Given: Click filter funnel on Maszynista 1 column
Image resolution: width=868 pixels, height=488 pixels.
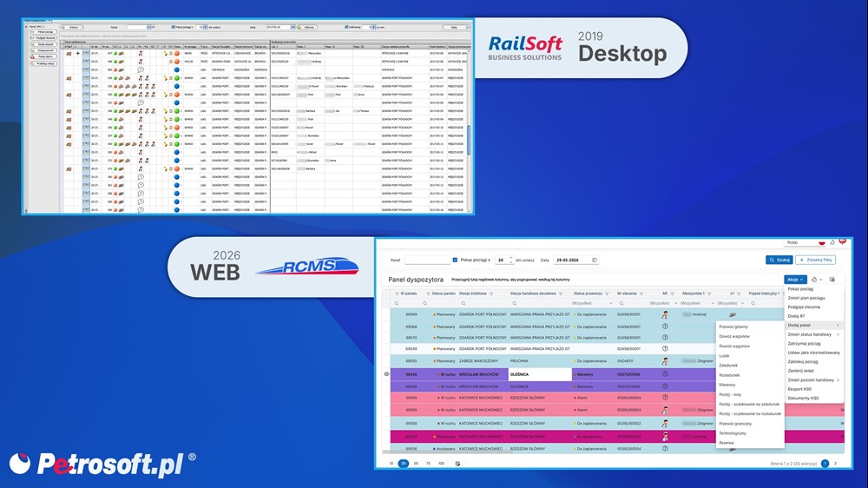Looking at the screenshot, I should coord(709,293).
